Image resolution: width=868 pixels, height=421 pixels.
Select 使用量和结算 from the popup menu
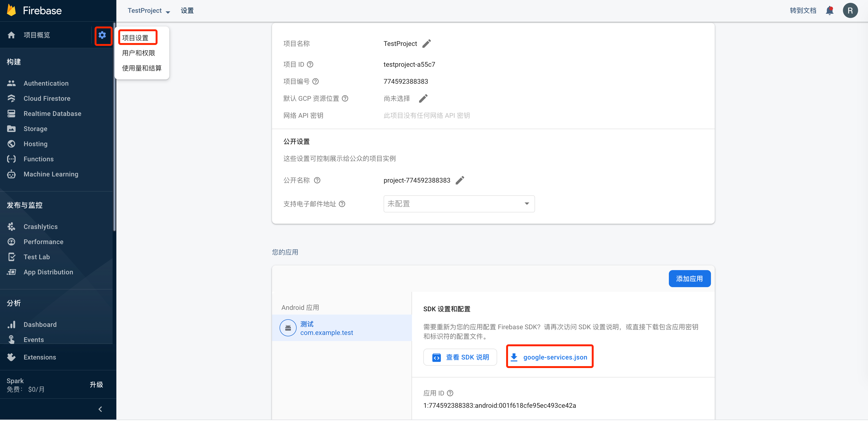click(142, 68)
